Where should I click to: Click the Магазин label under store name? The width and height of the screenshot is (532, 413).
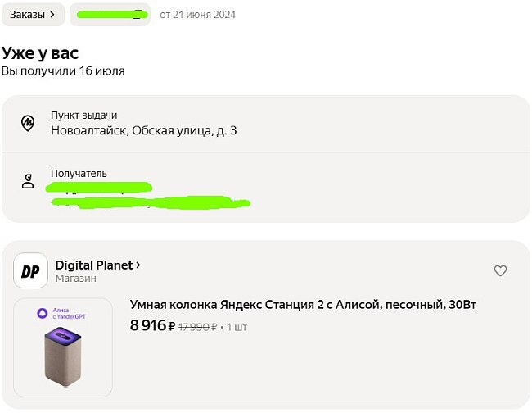(x=75, y=279)
